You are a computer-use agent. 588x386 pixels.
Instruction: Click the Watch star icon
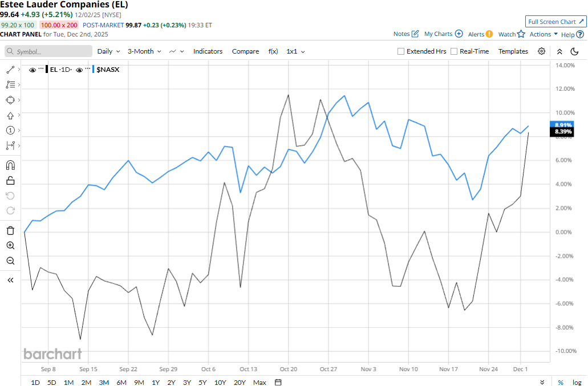[521, 34]
